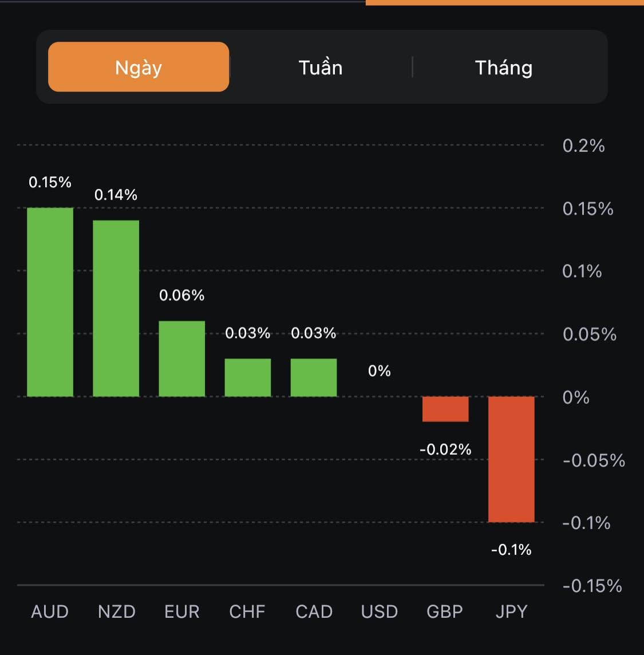Click the NZD axis label
644x655 pixels.
pos(116,611)
